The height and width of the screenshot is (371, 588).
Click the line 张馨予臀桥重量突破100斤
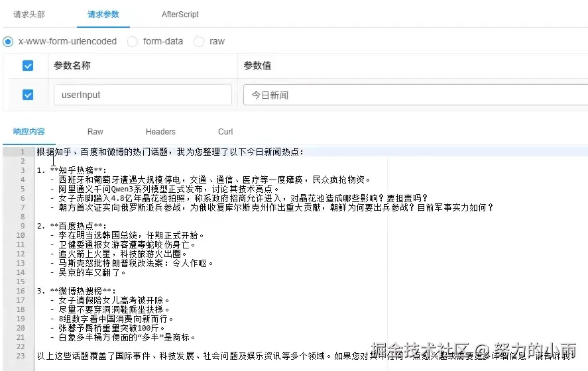coord(107,329)
